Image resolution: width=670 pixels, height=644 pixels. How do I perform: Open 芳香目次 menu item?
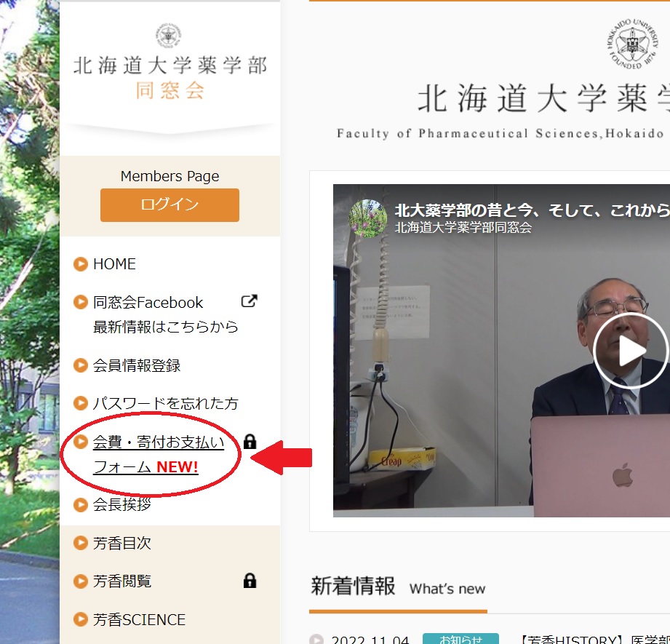[x=121, y=543]
